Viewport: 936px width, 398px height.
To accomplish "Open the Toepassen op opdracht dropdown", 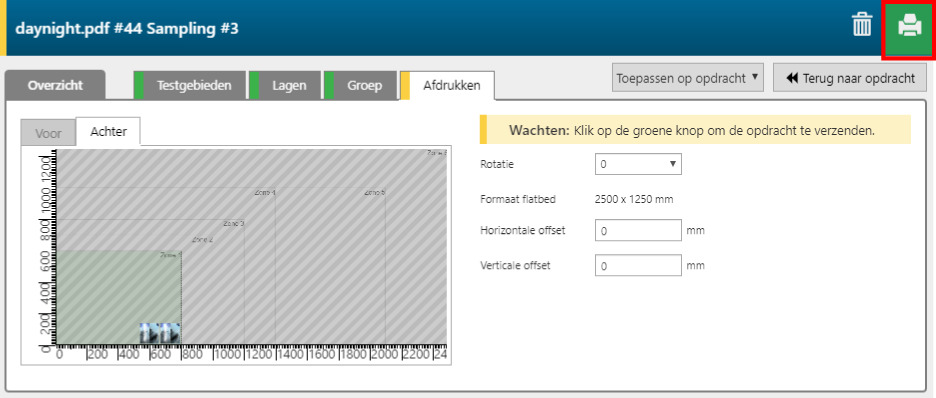I will 688,78.
